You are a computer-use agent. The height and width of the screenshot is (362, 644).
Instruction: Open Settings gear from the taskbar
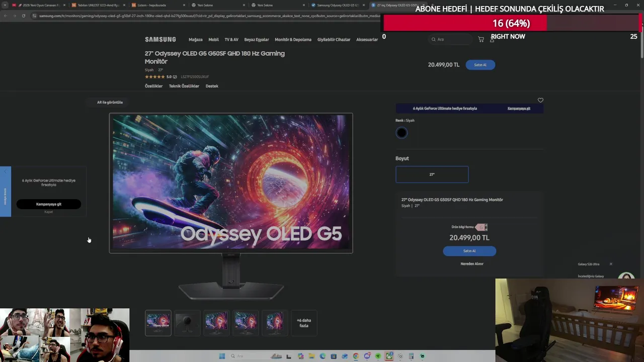pos(400,356)
